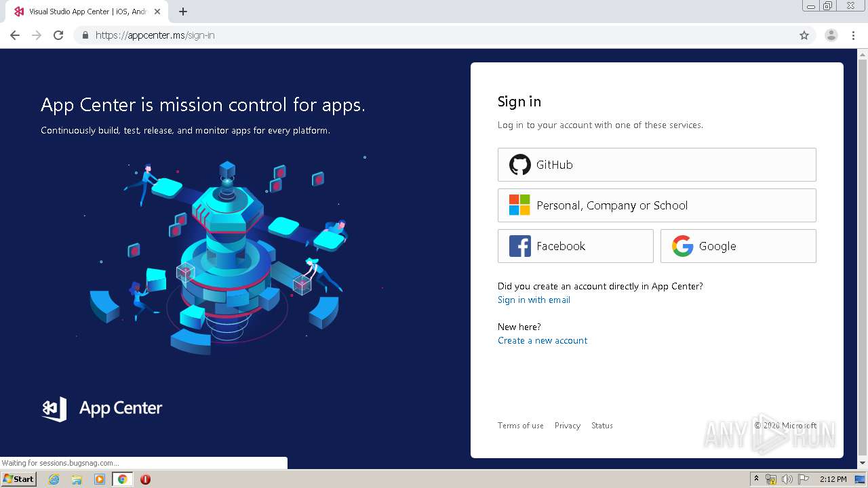
Task: Click the GitHub octocat icon
Action: click(520, 165)
